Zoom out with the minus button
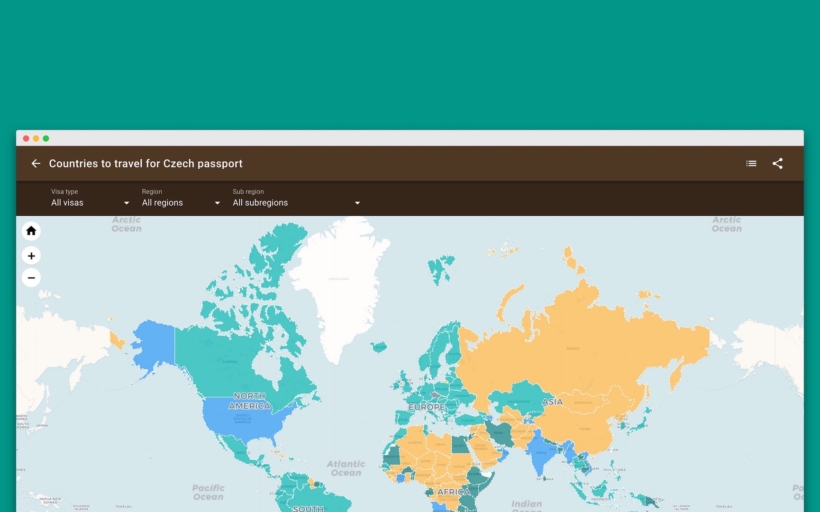This screenshot has width=820, height=512. pos(31,278)
